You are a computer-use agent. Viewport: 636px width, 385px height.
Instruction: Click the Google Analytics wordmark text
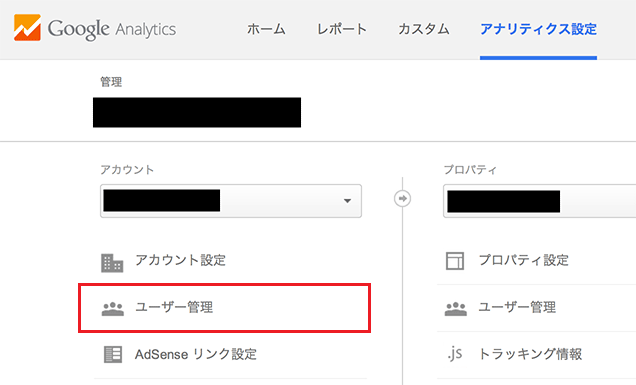pyautogui.click(x=112, y=29)
